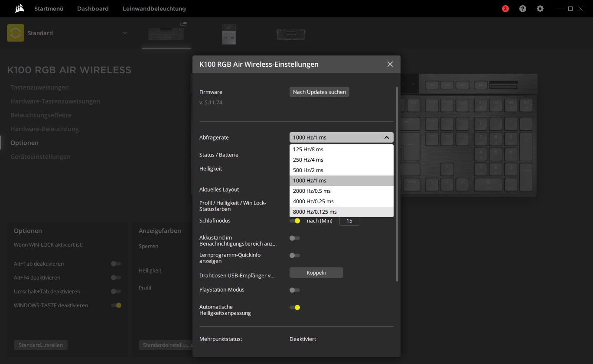Open Hardware-Tastenzuweisungen in the sidebar

55,101
